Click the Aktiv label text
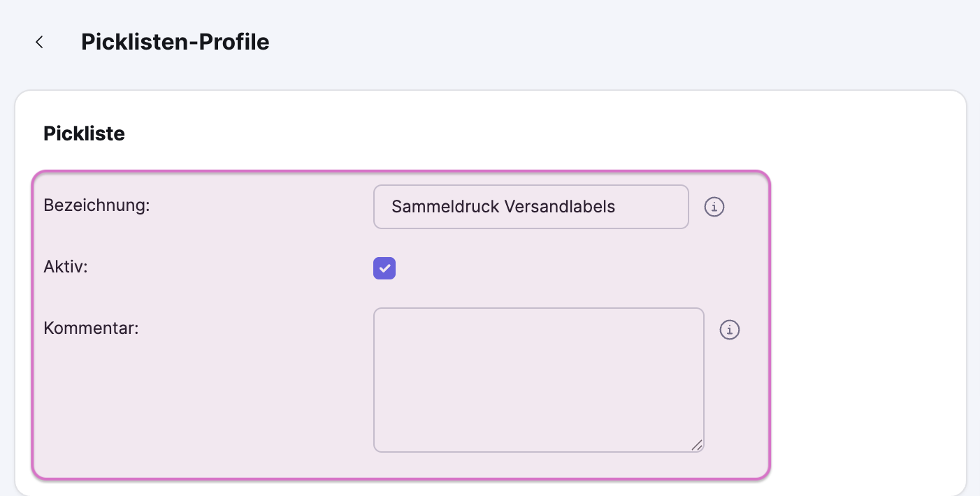The height and width of the screenshot is (496, 980). pyautogui.click(x=66, y=267)
